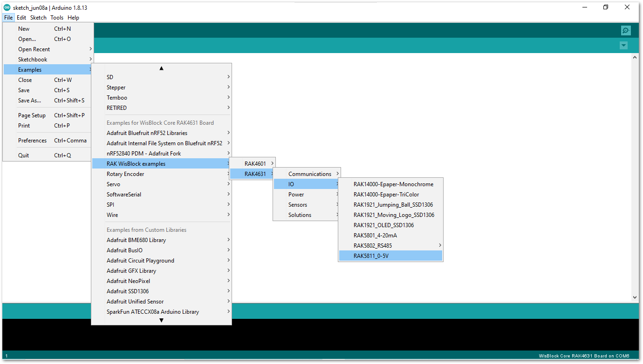
Task: Open RAK1921_OLED_SSD1306 example
Action: point(390,225)
